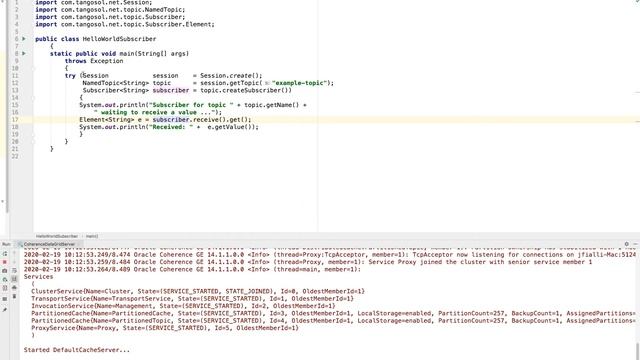
Task: Click "Started DefaultCacheServer..." console line
Action: tap(76, 350)
